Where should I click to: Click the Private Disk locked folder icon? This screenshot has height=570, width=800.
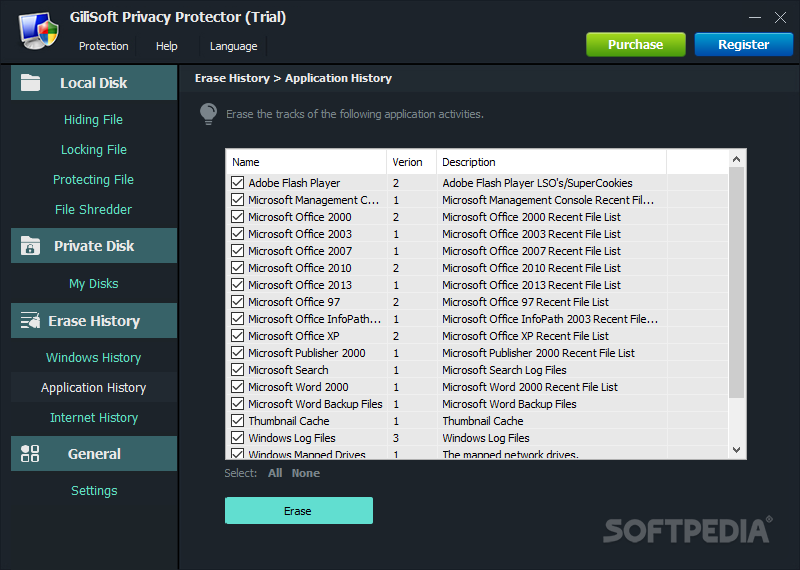pyautogui.click(x=30, y=245)
